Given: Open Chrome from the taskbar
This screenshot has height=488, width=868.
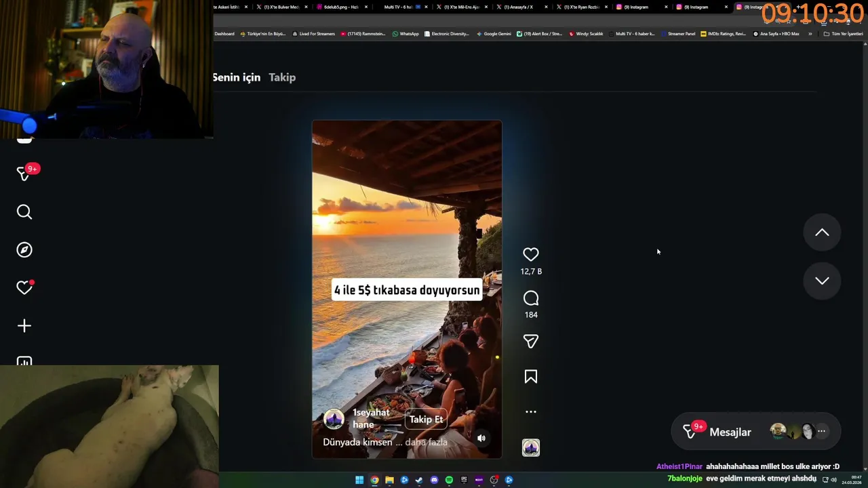Looking at the screenshot, I should 374,480.
